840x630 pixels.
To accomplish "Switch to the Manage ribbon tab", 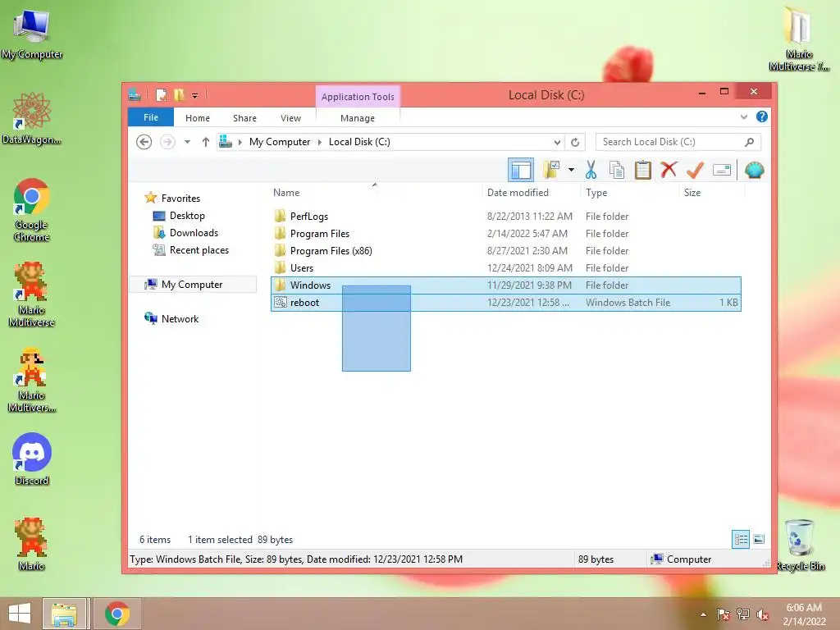I will 358,118.
